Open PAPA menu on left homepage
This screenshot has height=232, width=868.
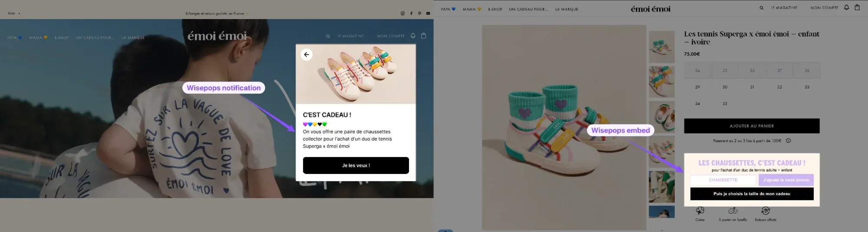[x=15, y=38]
